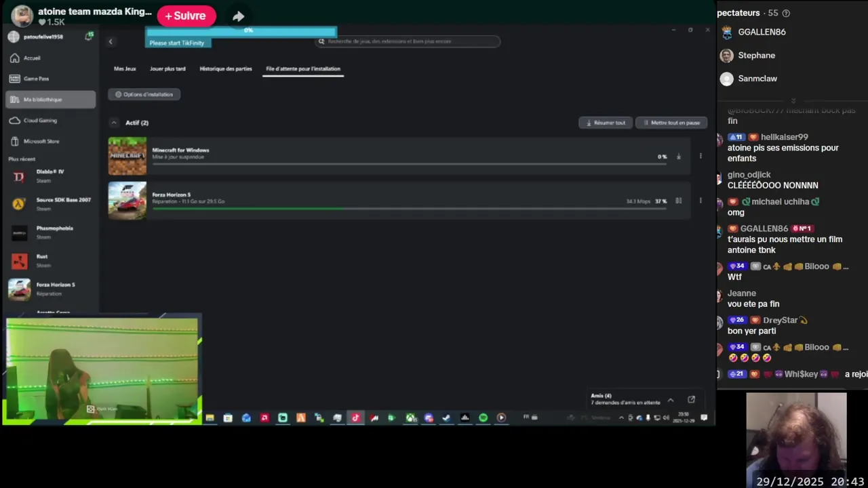Click the Forza Horizon 5 repair progress bar
The image size is (868, 488).
pyautogui.click(x=410, y=209)
